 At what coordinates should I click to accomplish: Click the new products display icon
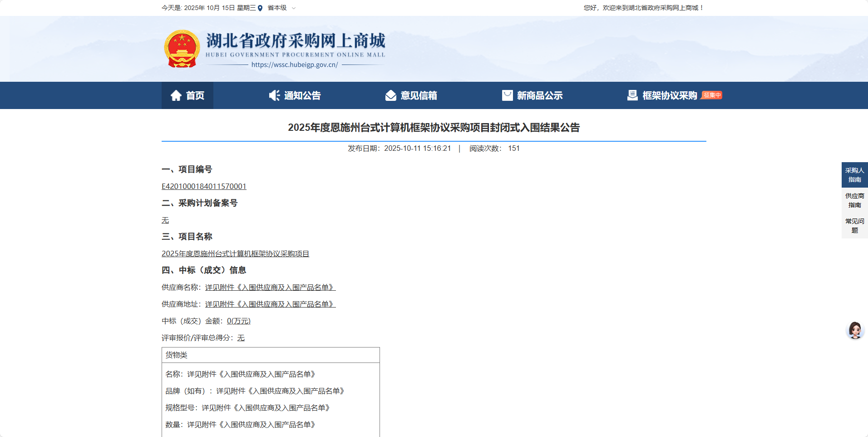[507, 95]
